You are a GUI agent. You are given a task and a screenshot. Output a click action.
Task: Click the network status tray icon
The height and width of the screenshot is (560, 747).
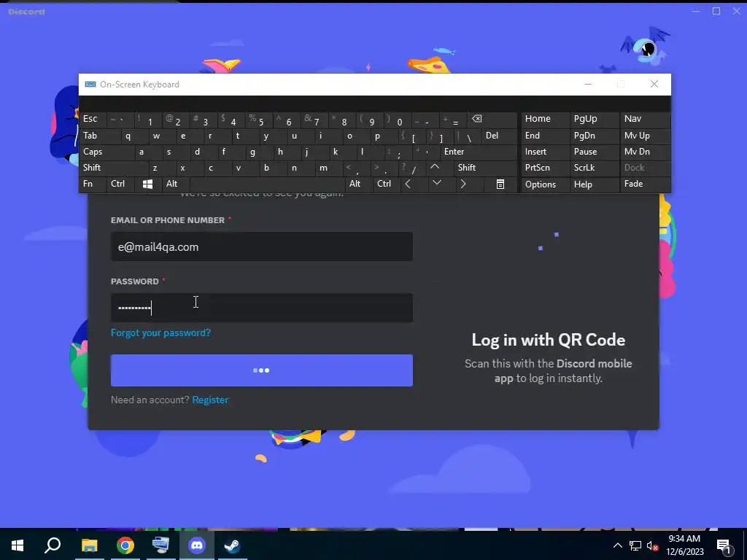pyautogui.click(x=635, y=545)
